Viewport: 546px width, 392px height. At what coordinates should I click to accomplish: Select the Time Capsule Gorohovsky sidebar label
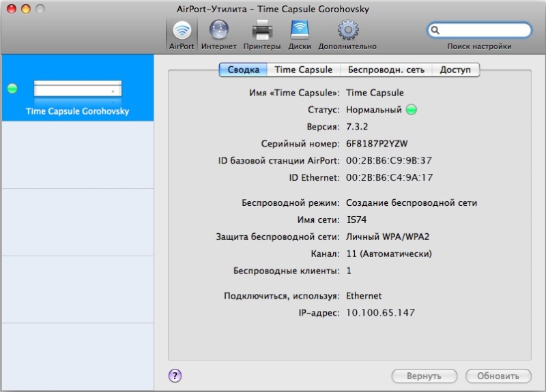tap(77, 111)
